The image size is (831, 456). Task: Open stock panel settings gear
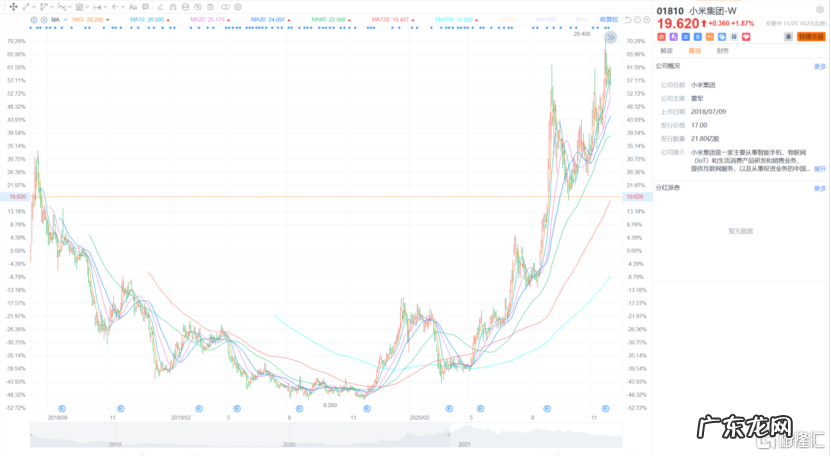point(820,10)
